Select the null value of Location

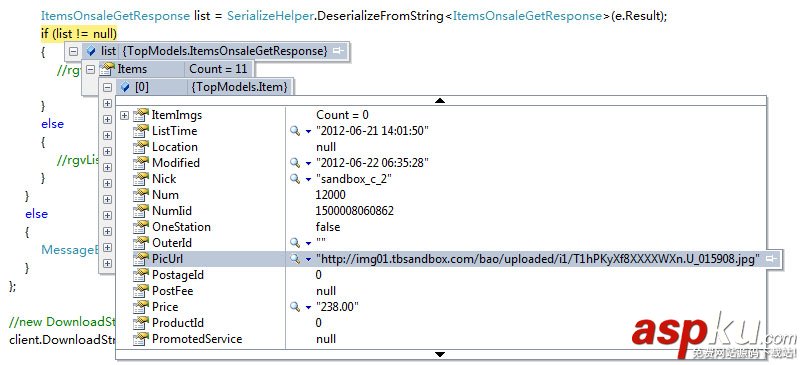click(x=326, y=147)
